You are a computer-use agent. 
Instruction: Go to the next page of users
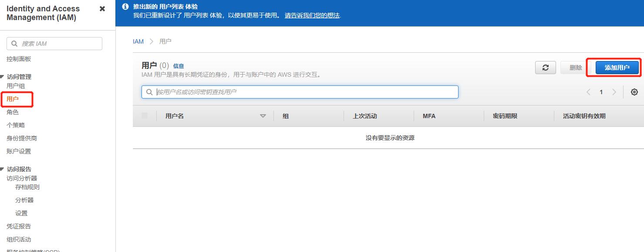click(x=614, y=92)
